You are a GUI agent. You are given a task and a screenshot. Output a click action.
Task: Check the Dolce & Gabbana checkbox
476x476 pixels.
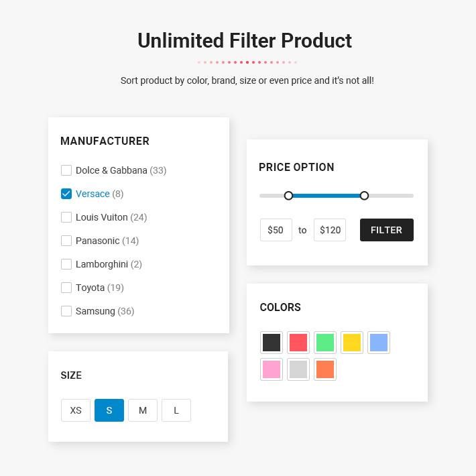66,170
